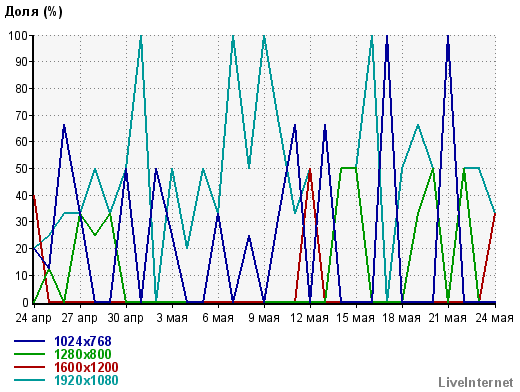This screenshot has width=520, height=392.
Task: Click the '3 мая' x-axis date label
Action: (x=172, y=318)
